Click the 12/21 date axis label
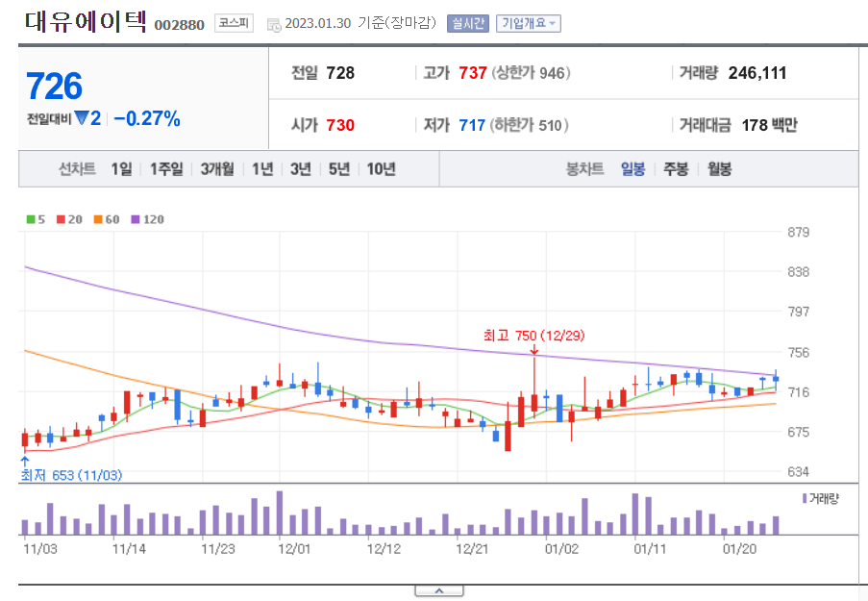 click(472, 549)
